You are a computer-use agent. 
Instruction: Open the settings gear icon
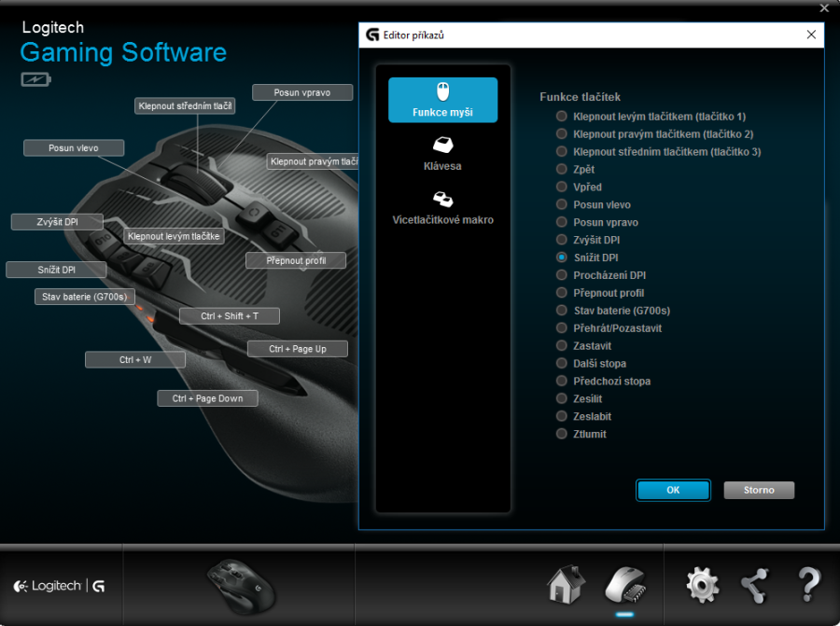703,585
